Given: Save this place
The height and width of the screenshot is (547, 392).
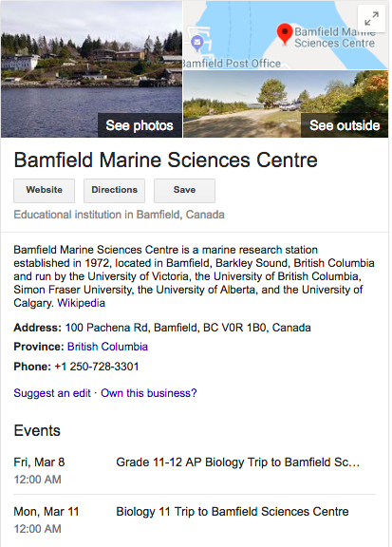Looking at the screenshot, I should coord(184,191).
